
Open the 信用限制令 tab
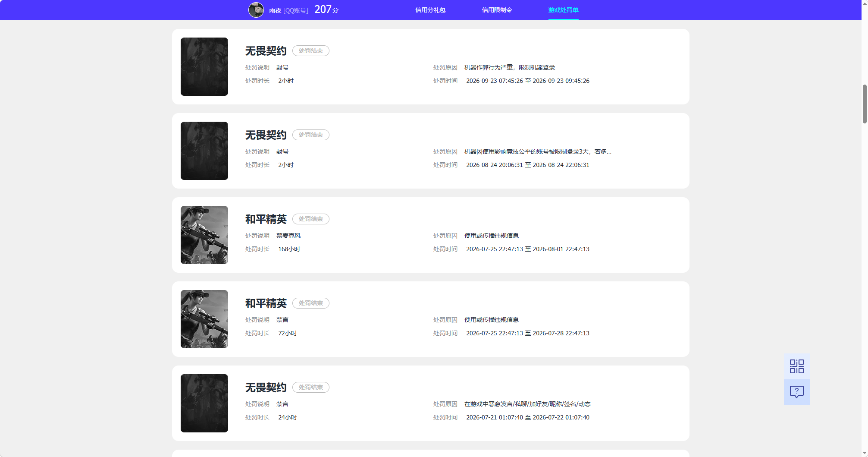497,10
